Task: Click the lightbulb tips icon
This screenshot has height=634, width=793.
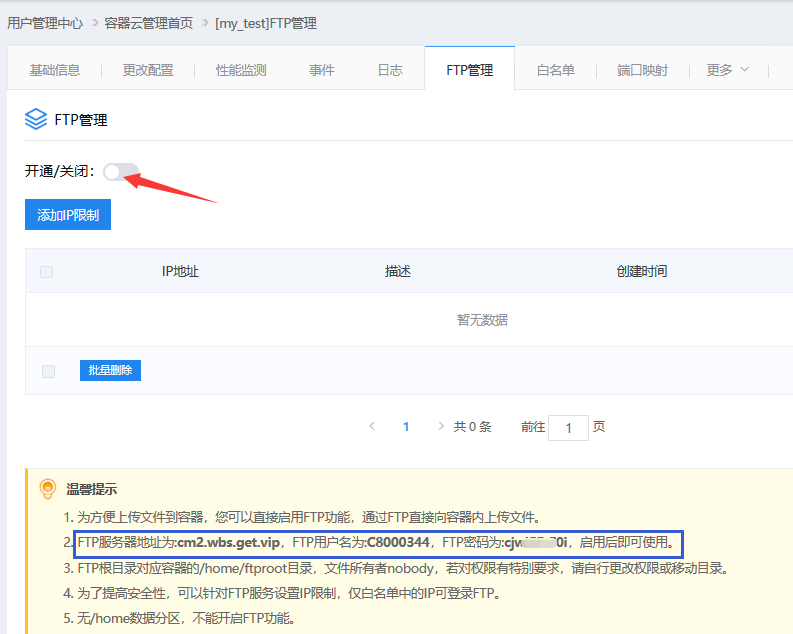Action: pyautogui.click(x=46, y=489)
